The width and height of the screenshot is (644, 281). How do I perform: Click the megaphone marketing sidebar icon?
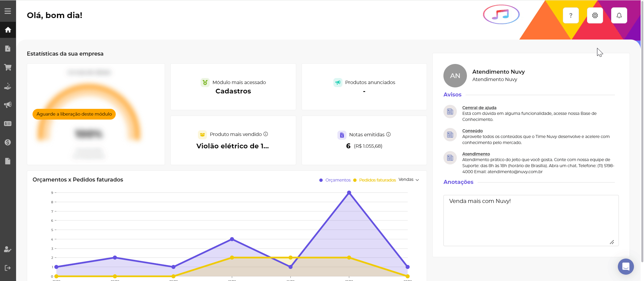pyautogui.click(x=8, y=105)
